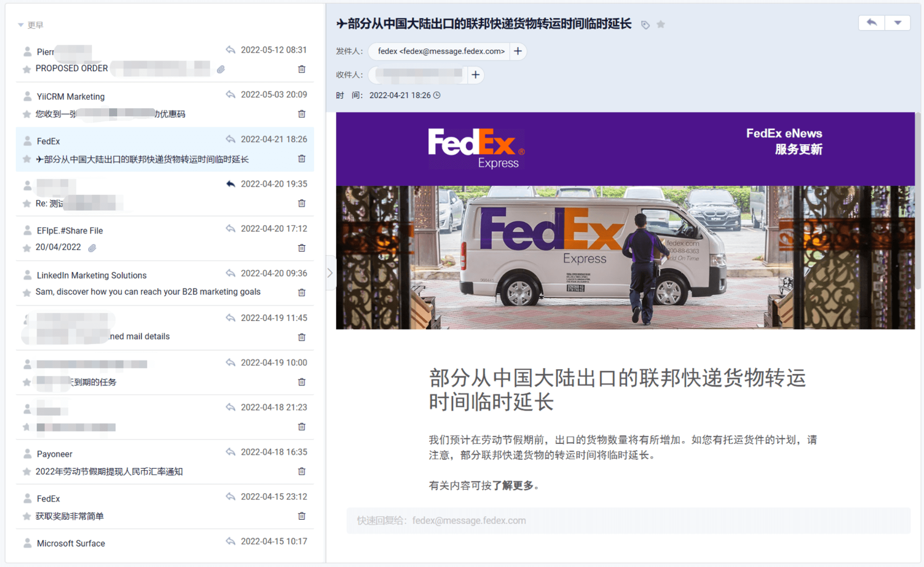Click the quick reply input field
Screen dimensions: 924x567
tap(628, 520)
